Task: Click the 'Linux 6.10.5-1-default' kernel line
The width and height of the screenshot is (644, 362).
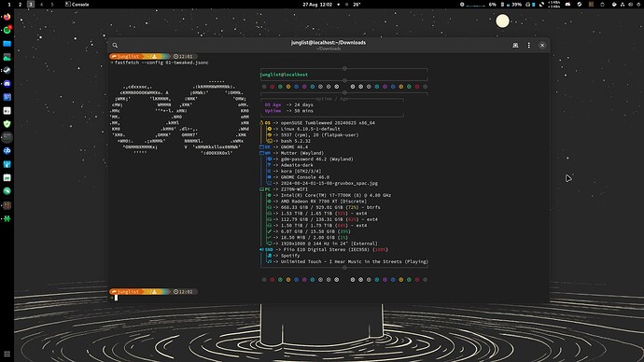Action: pos(304,129)
